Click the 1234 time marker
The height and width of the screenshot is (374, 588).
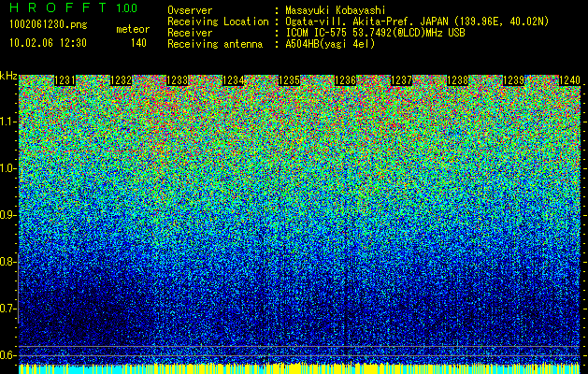click(234, 80)
